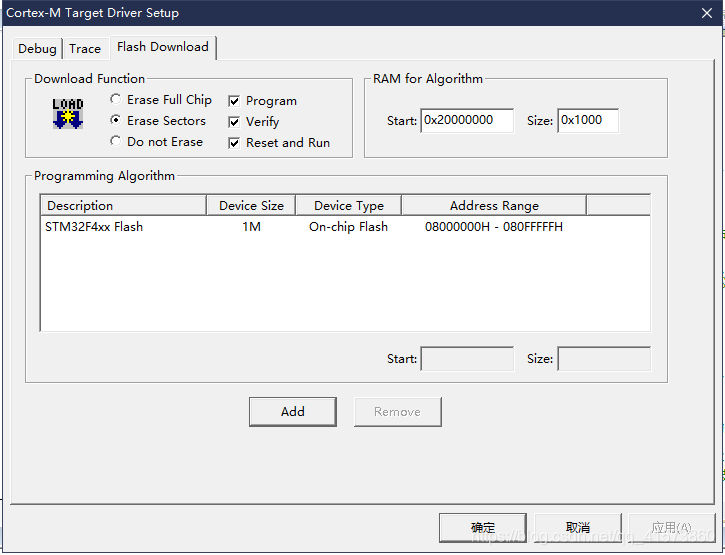This screenshot has height=555, width=725.
Task: Click Programming Algorithm Start field
Action: point(467,359)
